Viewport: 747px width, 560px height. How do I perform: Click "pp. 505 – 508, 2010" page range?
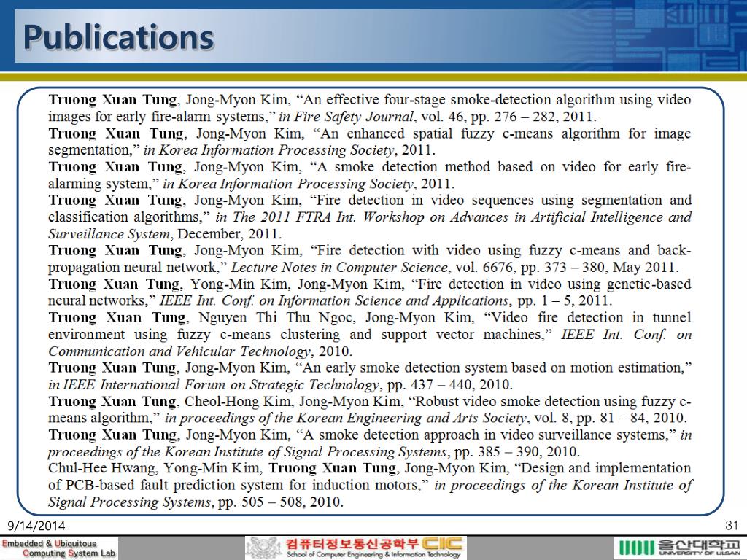280,502
